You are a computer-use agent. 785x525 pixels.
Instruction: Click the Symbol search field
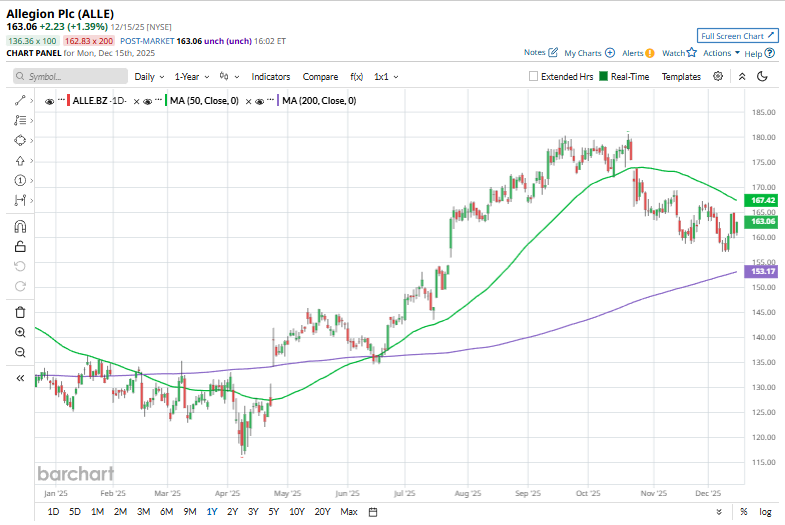coord(72,77)
